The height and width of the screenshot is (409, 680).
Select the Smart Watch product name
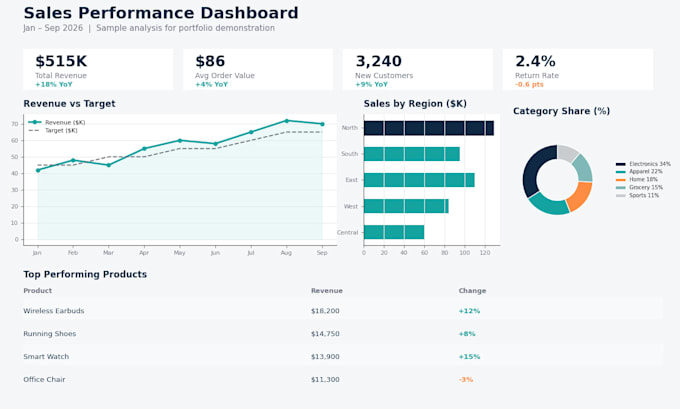click(46, 357)
